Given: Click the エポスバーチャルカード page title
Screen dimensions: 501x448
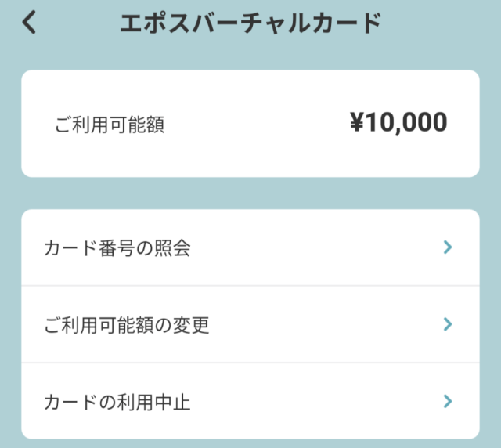Looking at the screenshot, I should 250,23.
